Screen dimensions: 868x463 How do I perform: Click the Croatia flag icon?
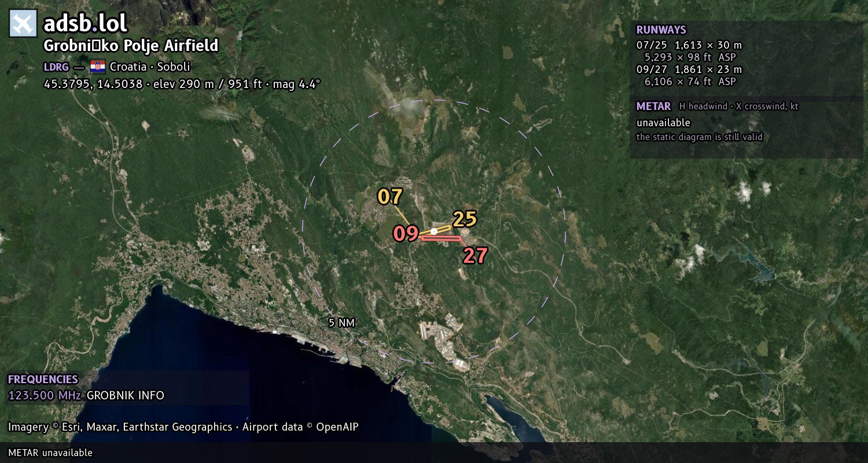[97, 67]
